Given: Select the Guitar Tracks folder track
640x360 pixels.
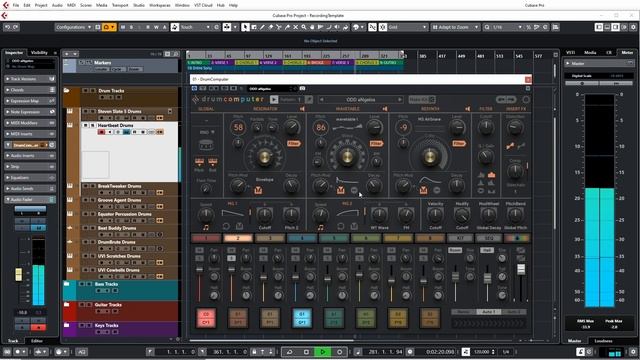Looking at the screenshot, I should (x=121, y=311).
